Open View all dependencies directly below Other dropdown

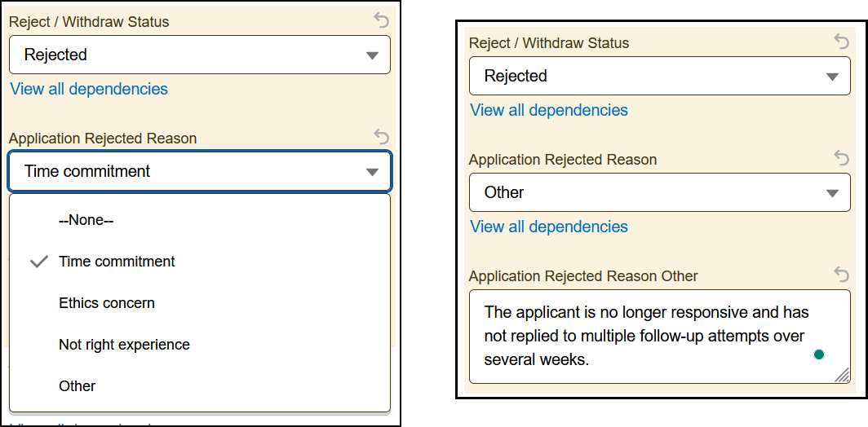549,227
